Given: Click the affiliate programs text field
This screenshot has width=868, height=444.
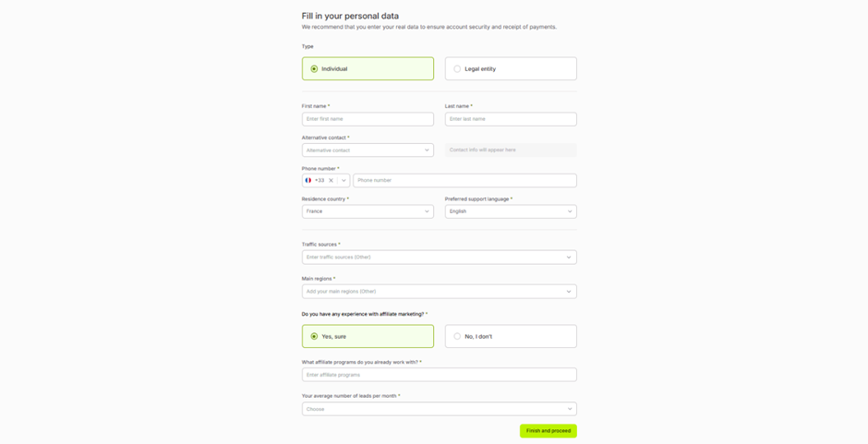Looking at the screenshot, I should pyautogui.click(x=439, y=375).
